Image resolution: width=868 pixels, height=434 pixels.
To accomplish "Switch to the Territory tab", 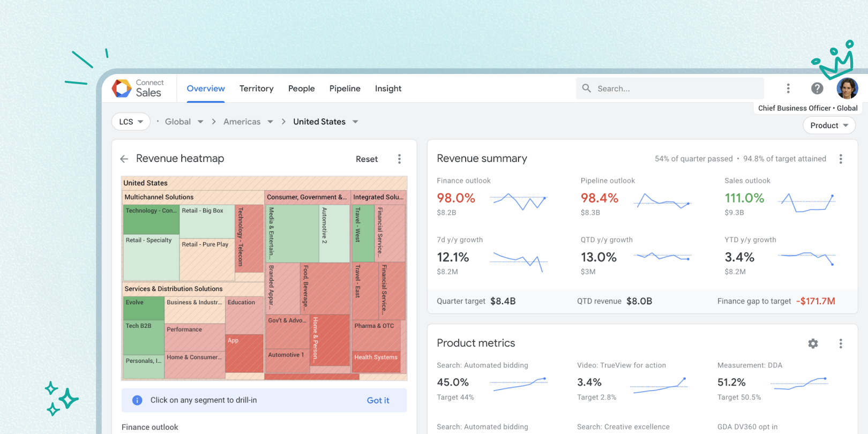I will click(256, 89).
